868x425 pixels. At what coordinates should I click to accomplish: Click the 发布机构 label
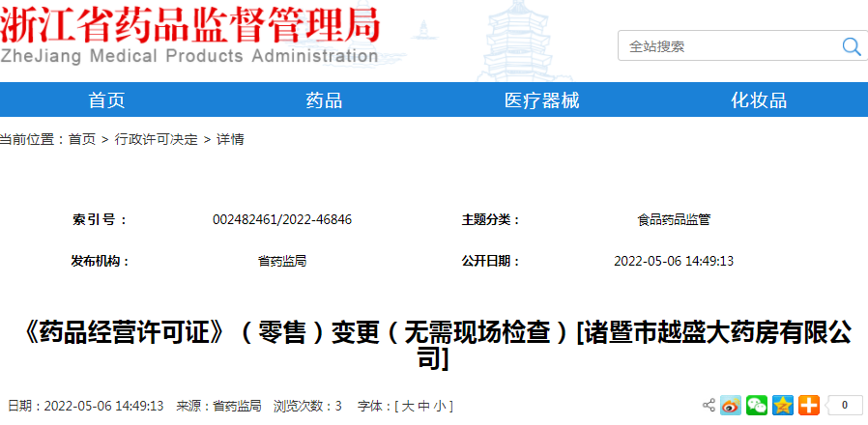[101, 261]
